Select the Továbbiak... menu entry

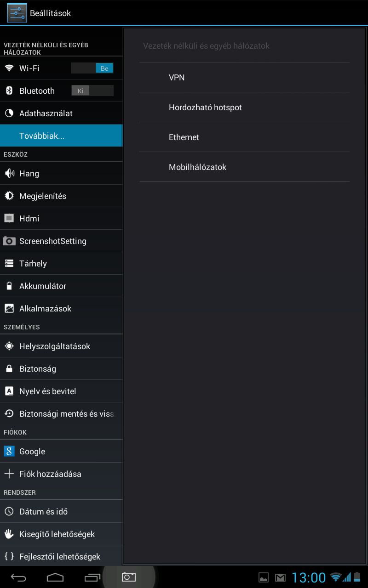(61, 136)
